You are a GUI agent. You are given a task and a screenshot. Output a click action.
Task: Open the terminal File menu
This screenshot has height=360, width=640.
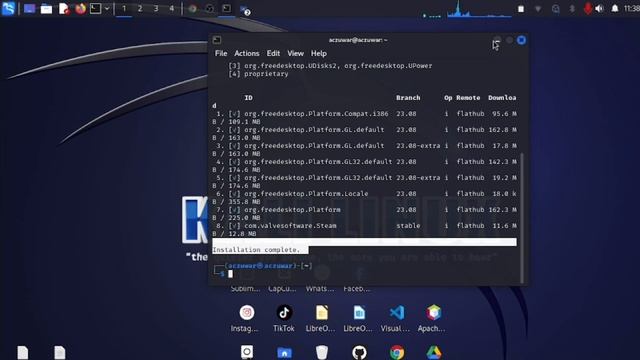point(221,53)
